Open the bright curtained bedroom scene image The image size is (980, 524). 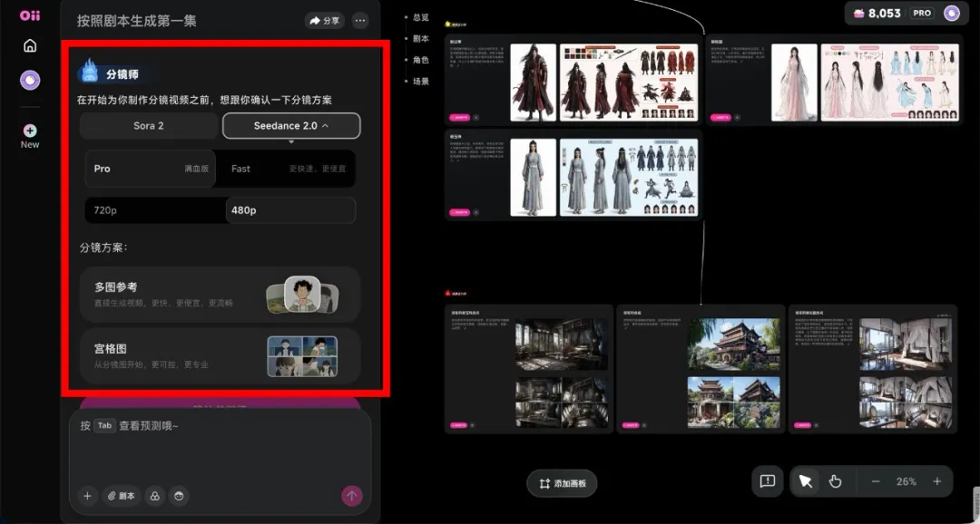tap(906, 344)
